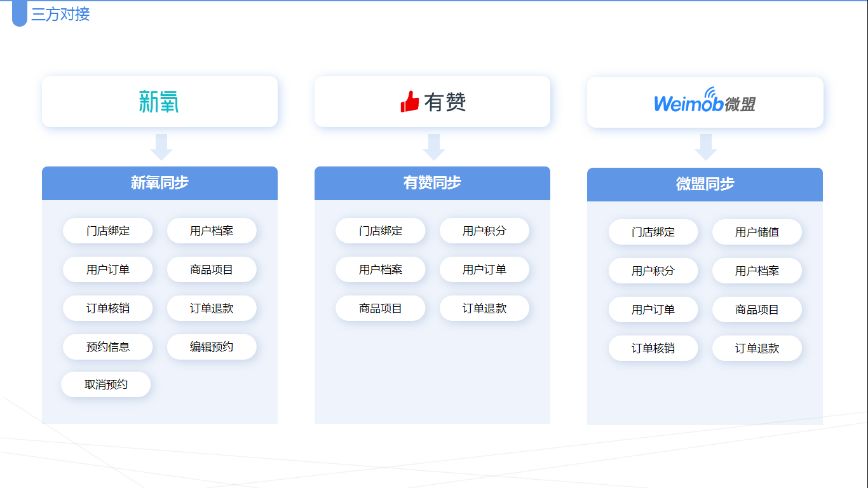Select 用户档案 in 微盟同步 panel

point(757,271)
